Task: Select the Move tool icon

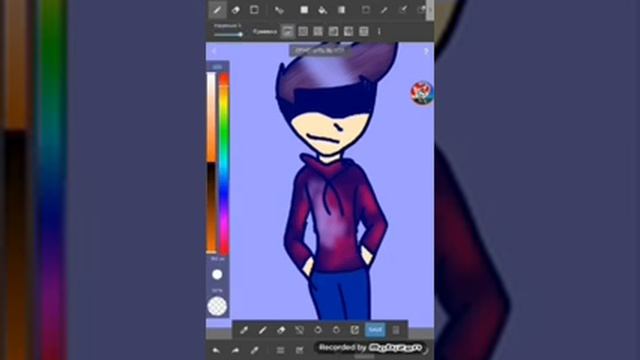Action: pos(279,11)
